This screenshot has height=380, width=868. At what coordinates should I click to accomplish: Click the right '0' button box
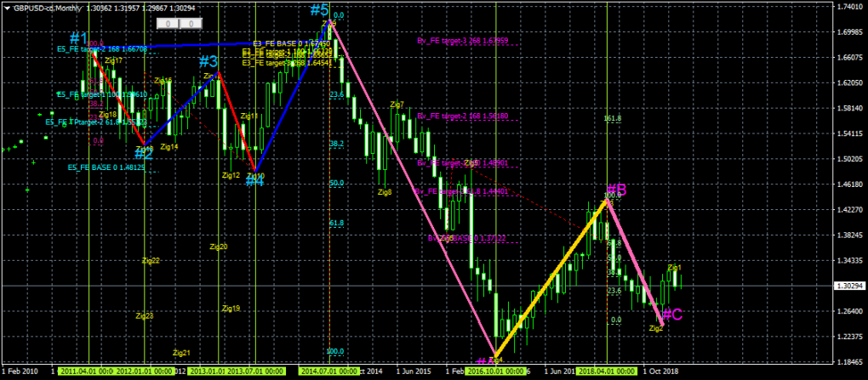click(x=191, y=24)
